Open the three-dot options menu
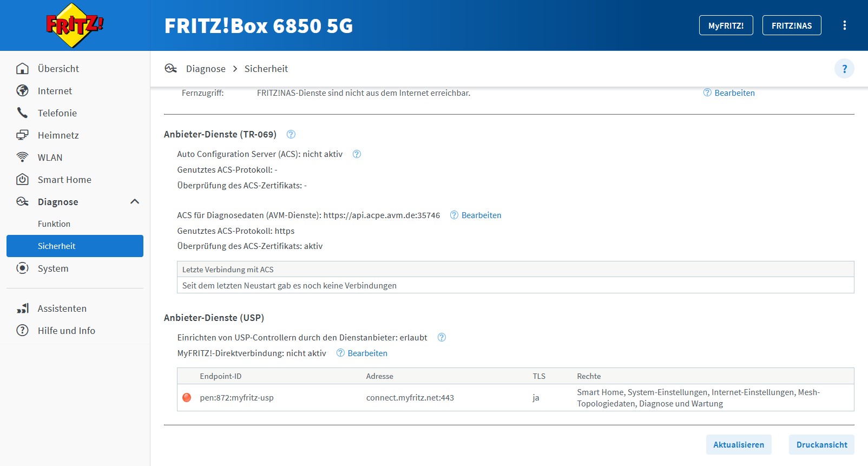Screen dimensions: 868x466 click(x=844, y=25)
